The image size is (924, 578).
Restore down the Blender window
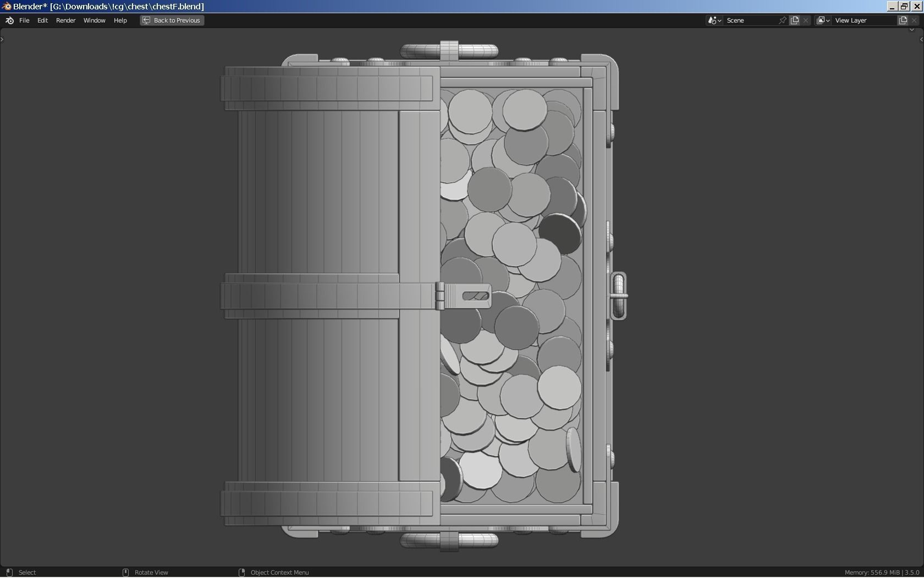pos(904,6)
